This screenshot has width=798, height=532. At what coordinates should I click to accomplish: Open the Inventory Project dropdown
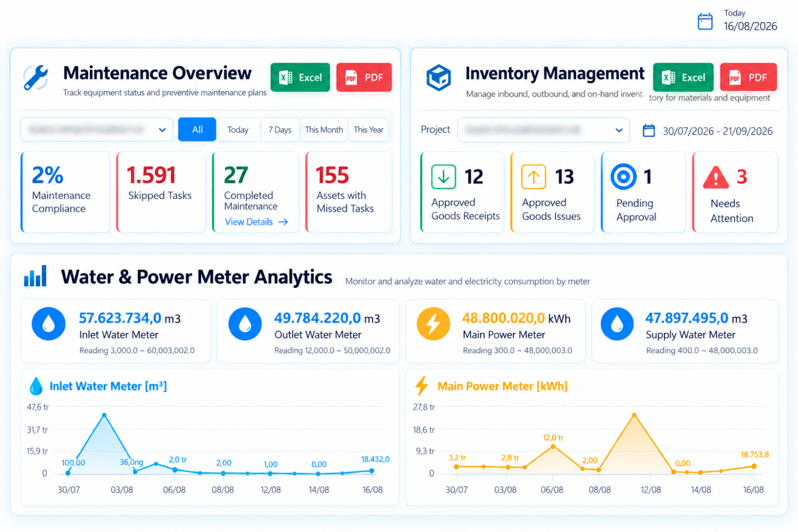pos(543,130)
